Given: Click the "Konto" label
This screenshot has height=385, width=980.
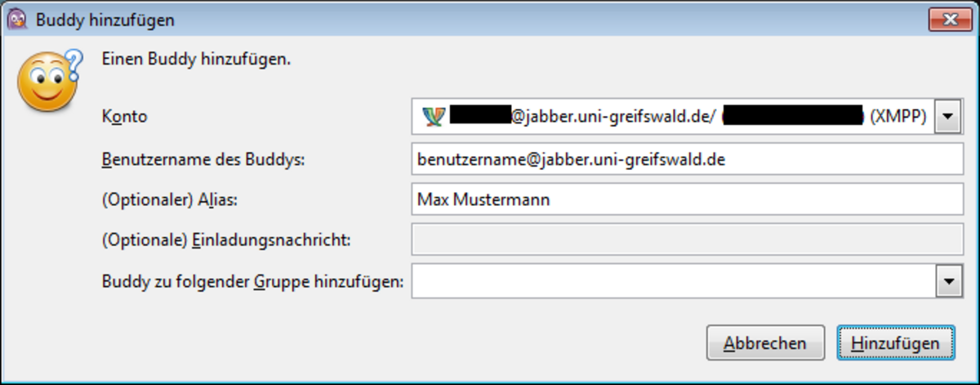Looking at the screenshot, I should tap(124, 117).
